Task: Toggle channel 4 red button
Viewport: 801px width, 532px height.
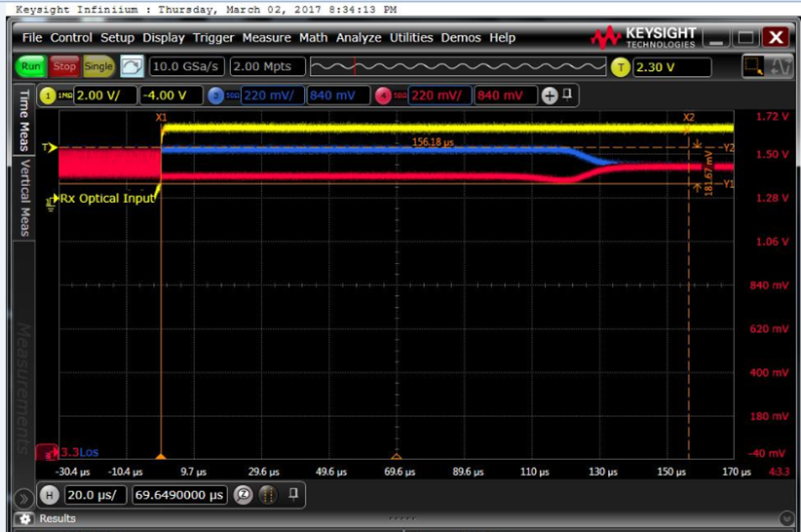Action: tap(383, 95)
